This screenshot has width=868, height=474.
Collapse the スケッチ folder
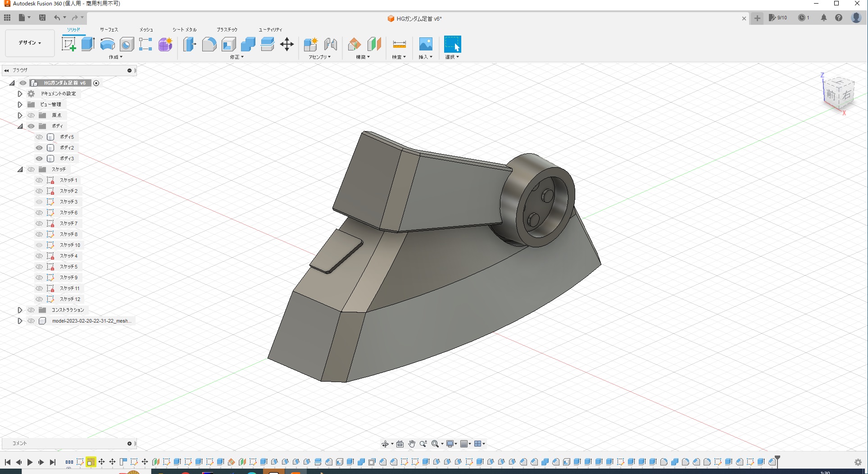click(20, 169)
